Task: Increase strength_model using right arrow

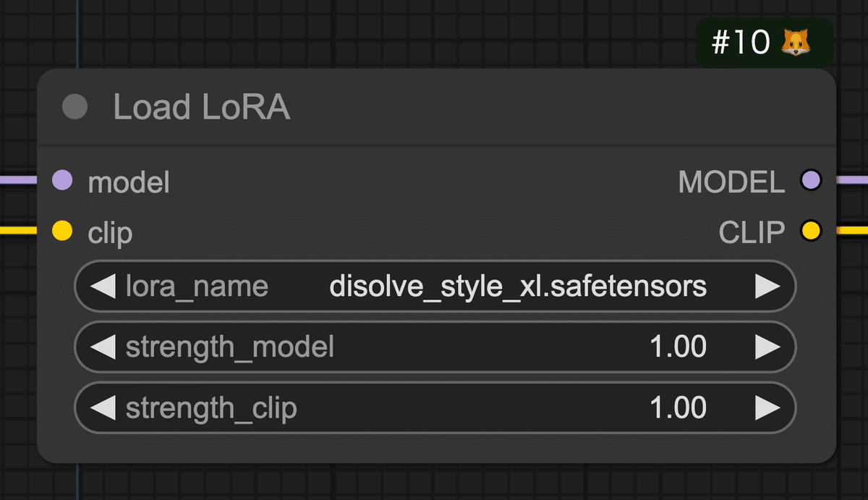Action: pyautogui.click(x=767, y=348)
